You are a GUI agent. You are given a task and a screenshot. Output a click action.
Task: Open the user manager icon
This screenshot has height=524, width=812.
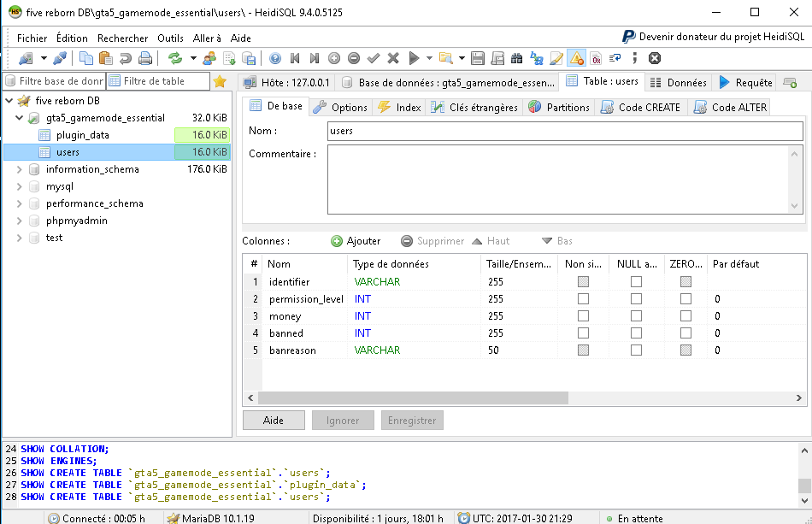click(209, 58)
